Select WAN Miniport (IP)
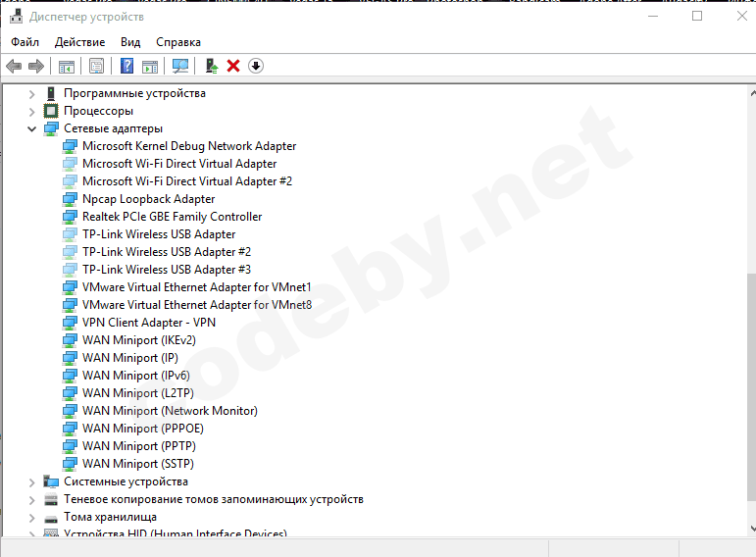The image size is (756, 557). coord(130,358)
